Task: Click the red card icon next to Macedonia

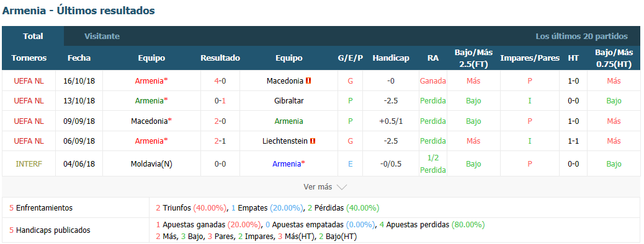Action: (308, 81)
